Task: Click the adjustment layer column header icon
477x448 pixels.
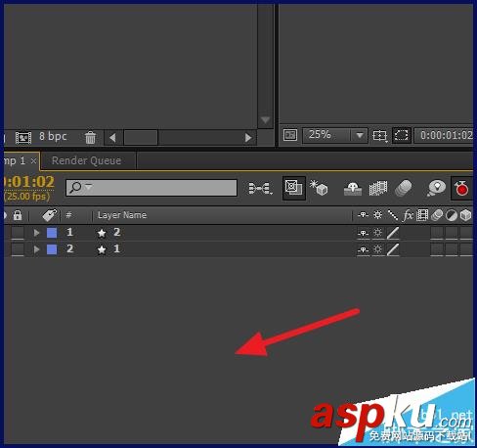Action: (452, 215)
